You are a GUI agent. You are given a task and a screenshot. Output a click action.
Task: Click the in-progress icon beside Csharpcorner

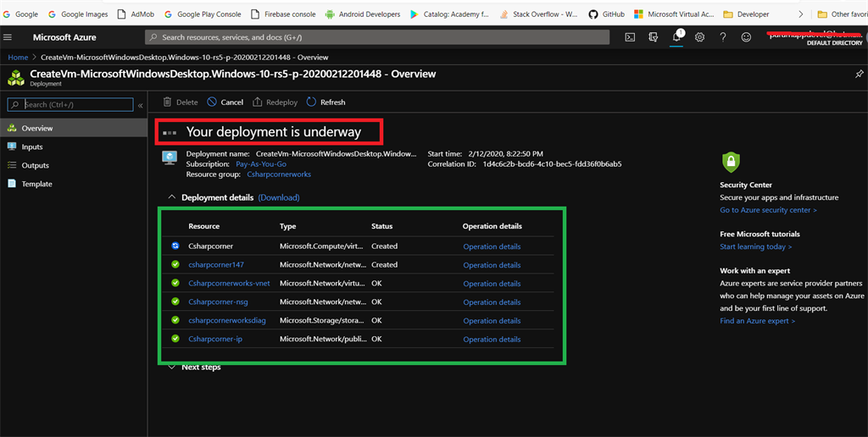175,246
